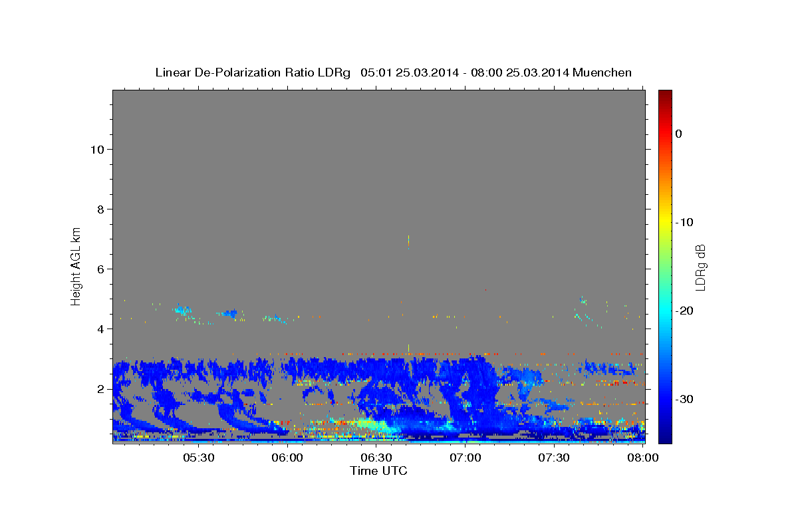
Task: Click the 'Time UTC' axis label
Action: pos(378,471)
